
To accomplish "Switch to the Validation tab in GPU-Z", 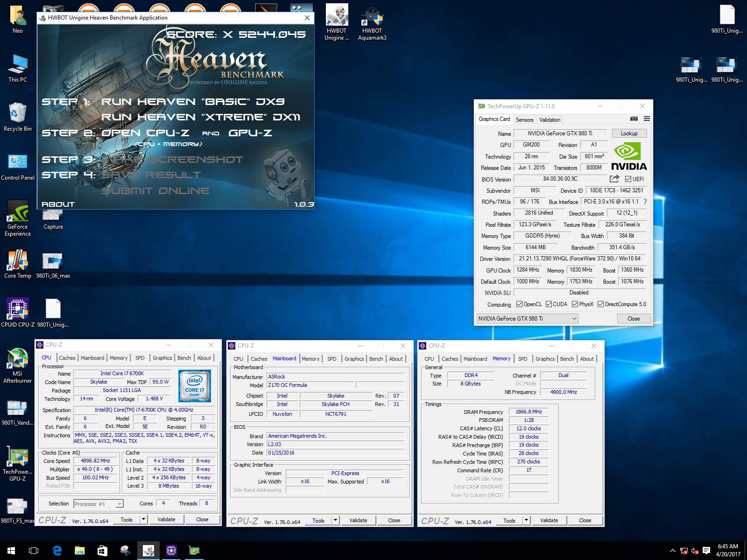I will coord(550,119).
